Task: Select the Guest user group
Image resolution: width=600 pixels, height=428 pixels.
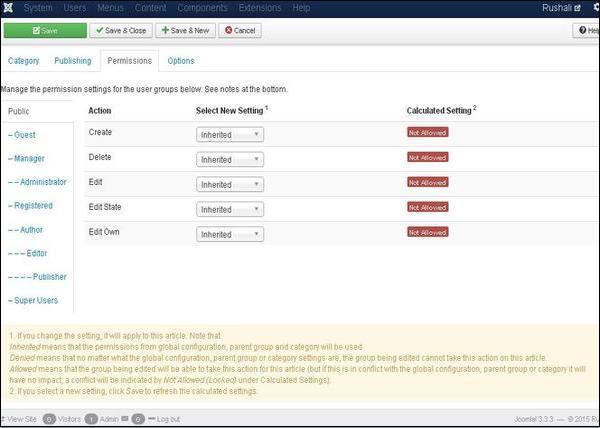Action: 22,135
